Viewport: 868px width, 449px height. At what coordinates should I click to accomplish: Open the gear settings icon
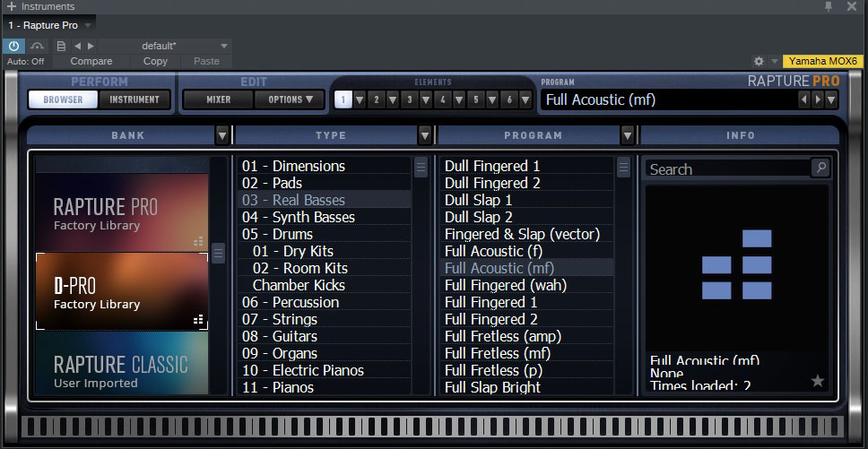click(x=759, y=61)
